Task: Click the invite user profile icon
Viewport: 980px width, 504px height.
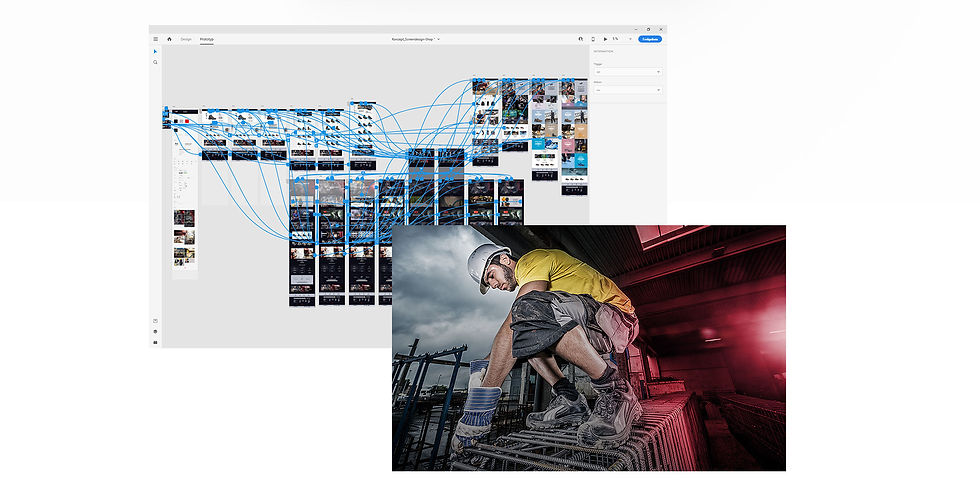Action: pyautogui.click(x=581, y=39)
